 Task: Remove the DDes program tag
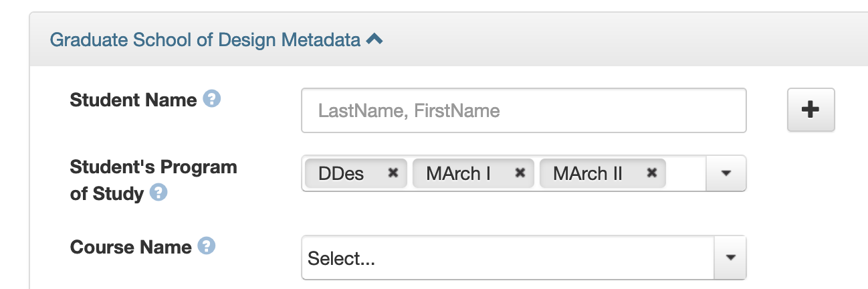pyautogui.click(x=393, y=173)
